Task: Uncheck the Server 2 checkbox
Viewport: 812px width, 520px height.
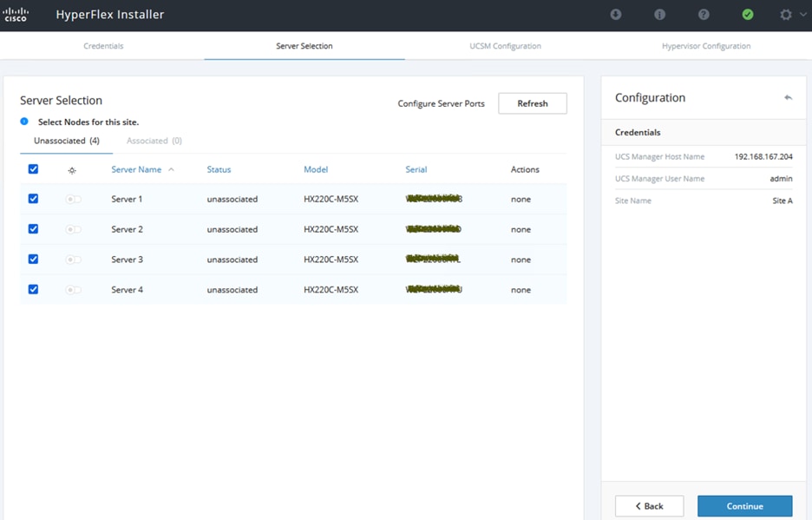Action: click(x=34, y=229)
